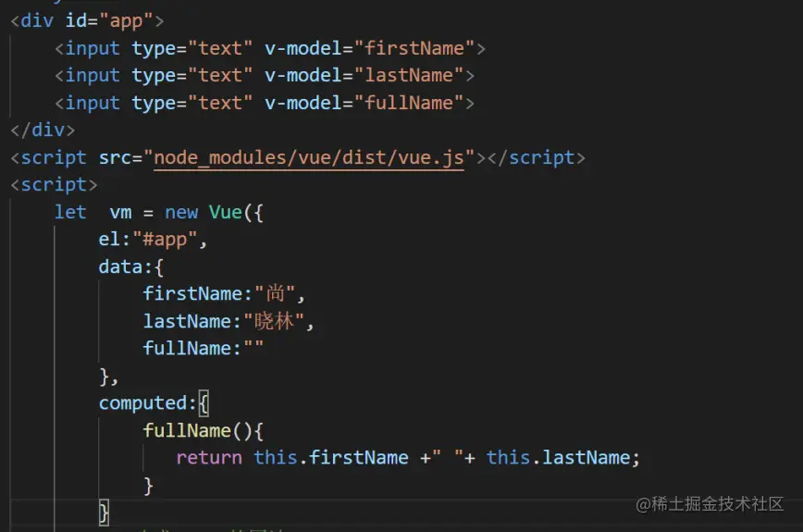This screenshot has width=803, height=532.
Task: Click the Vue constructor name
Action: (226, 212)
